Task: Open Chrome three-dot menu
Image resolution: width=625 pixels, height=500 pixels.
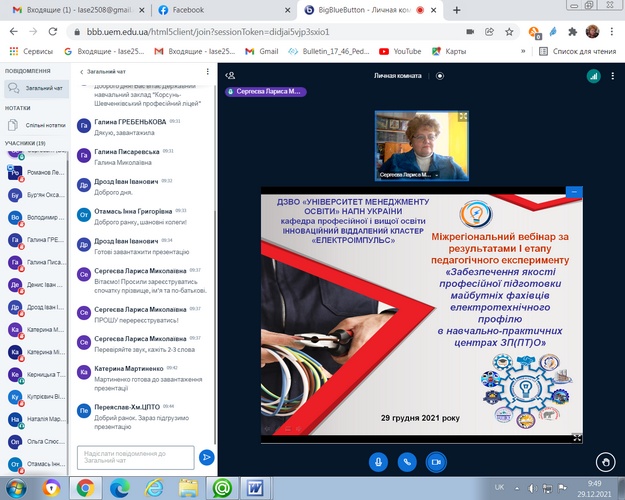Action: (611, 31)
